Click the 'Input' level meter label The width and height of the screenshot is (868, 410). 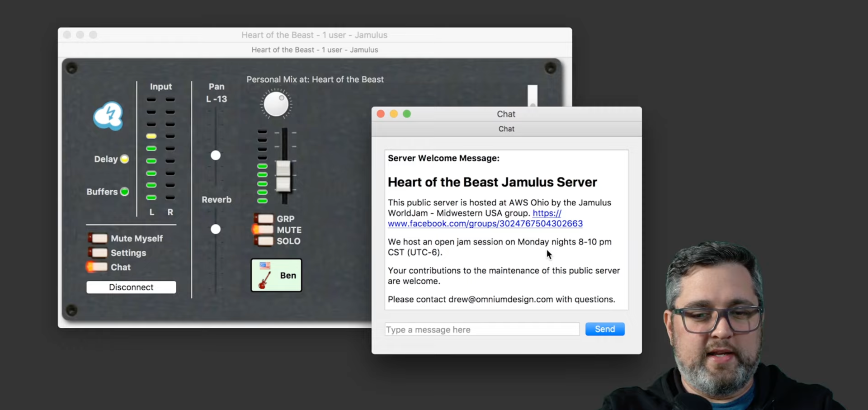[x=161, y=86]
